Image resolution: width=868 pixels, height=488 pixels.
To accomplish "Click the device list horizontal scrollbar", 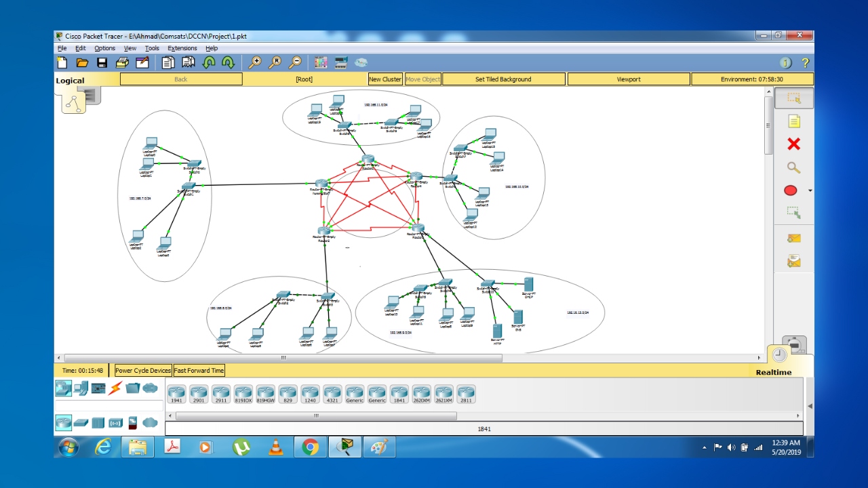I will coord(316,415).
